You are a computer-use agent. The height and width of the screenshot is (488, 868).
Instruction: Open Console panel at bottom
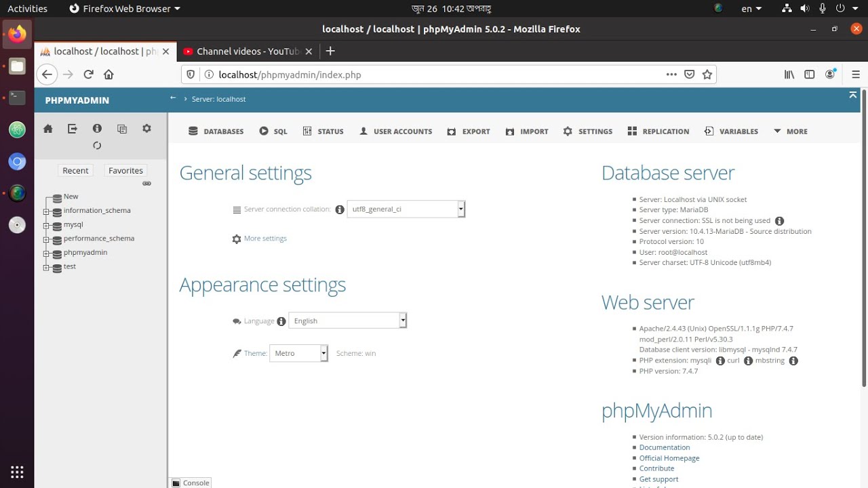coord(190,483)
